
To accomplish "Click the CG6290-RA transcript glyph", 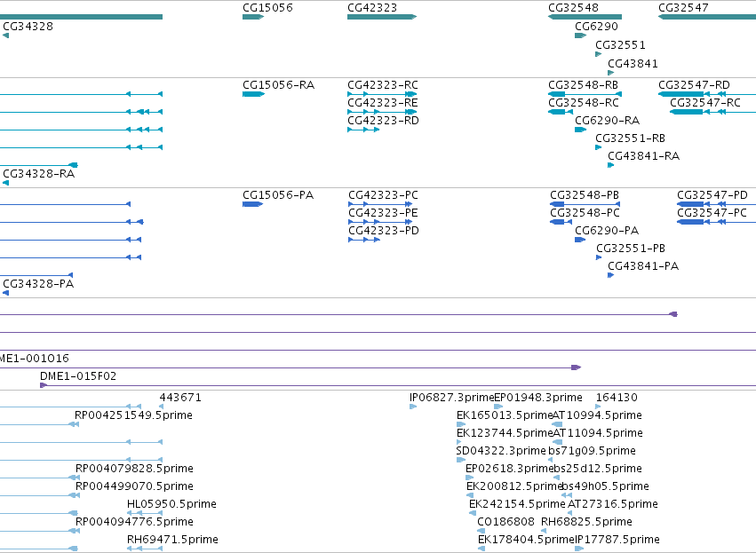I will coord(580,130).
